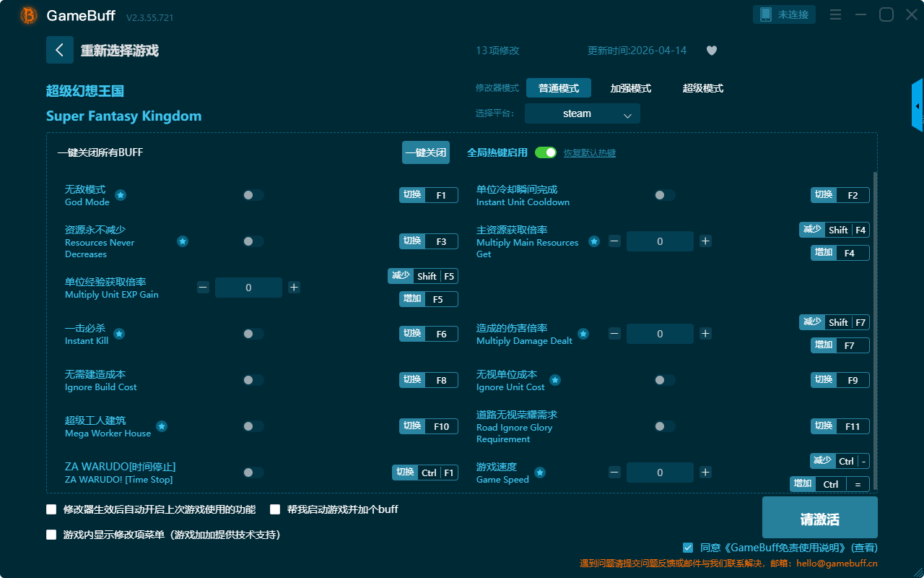Enable Instant Unit Cooldown toggle
This screenshot has height=578, width=924.
tap(665, 195)
